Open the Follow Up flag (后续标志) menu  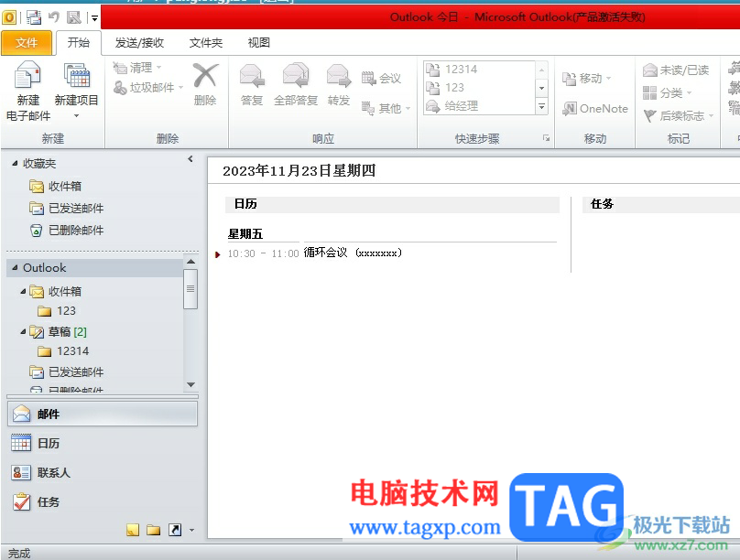pyautogui.click(x=679, y=115)
